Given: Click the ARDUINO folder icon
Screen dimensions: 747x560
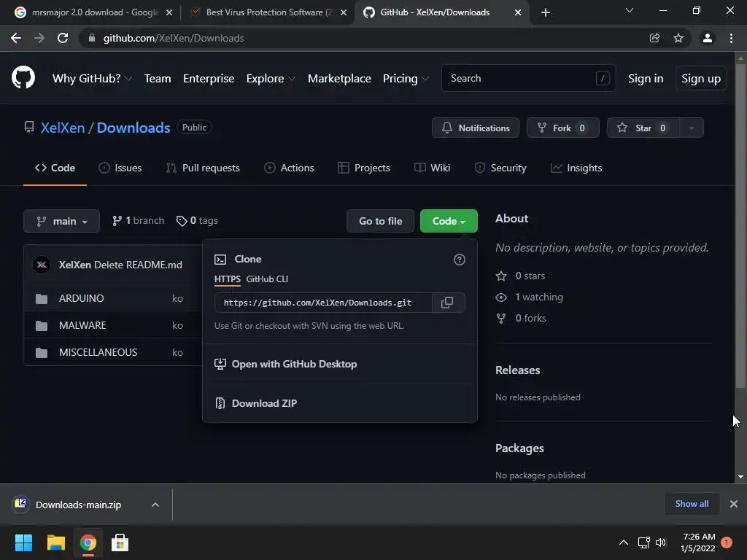Looking at the screenshot, I should pyautogui.click(x=42, y=298).
